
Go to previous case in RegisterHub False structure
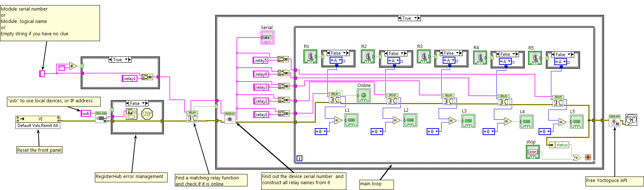click(x=127, y=103)
